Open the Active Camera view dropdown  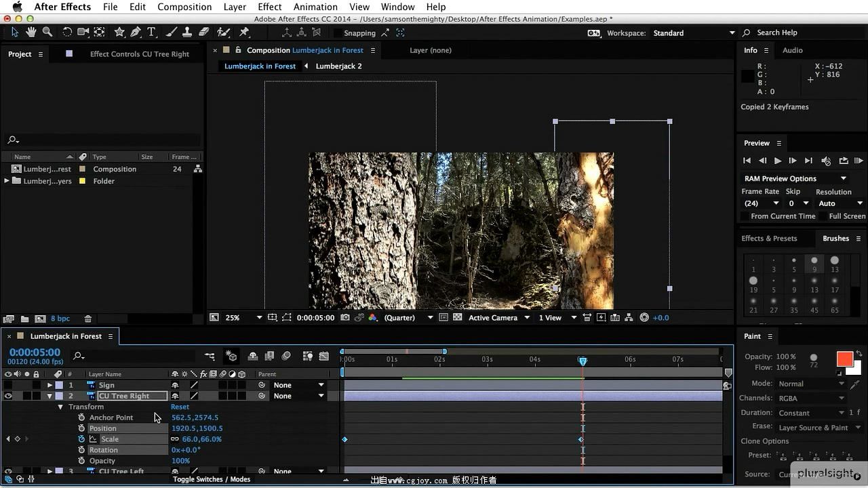[499, 317]
